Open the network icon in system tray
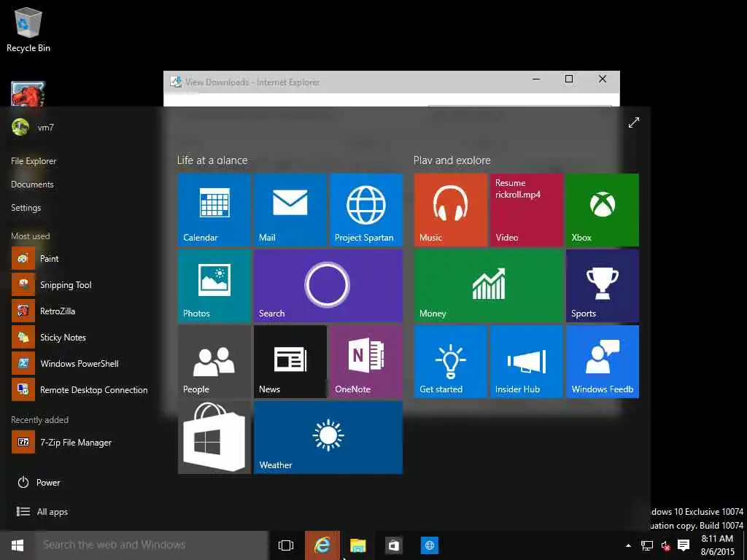 click(x=646, y=545)
